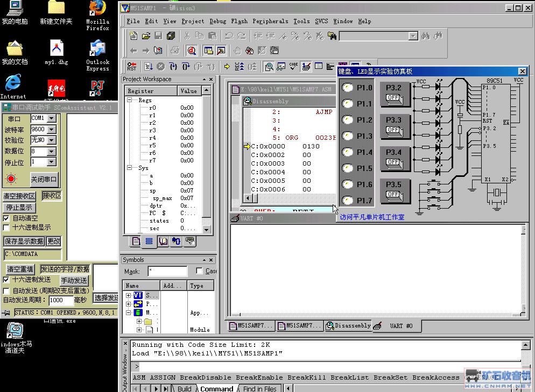Open the Books tab icon in Project Workspace

tap(163, 241)
